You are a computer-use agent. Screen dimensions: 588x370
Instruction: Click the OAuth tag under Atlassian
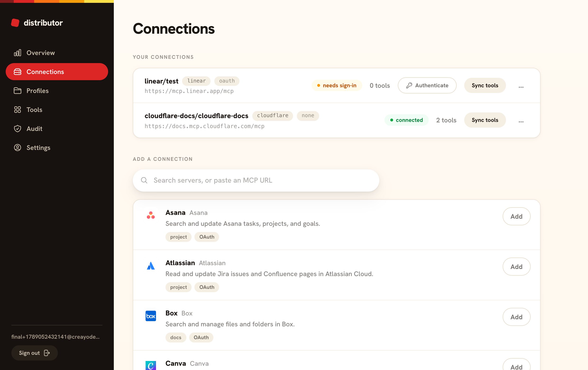click(x=207, y=287)
